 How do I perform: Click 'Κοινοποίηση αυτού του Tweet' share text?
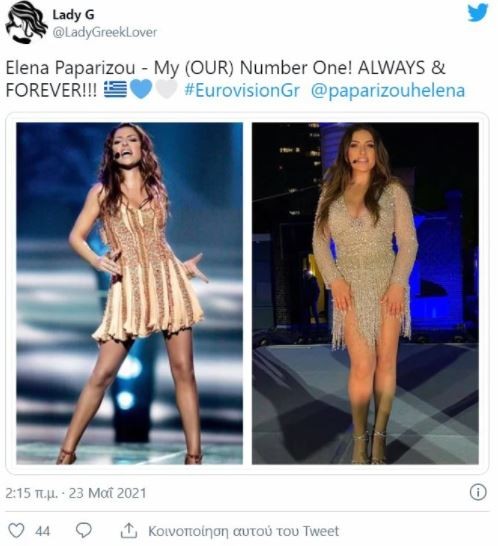pos(243,531)
